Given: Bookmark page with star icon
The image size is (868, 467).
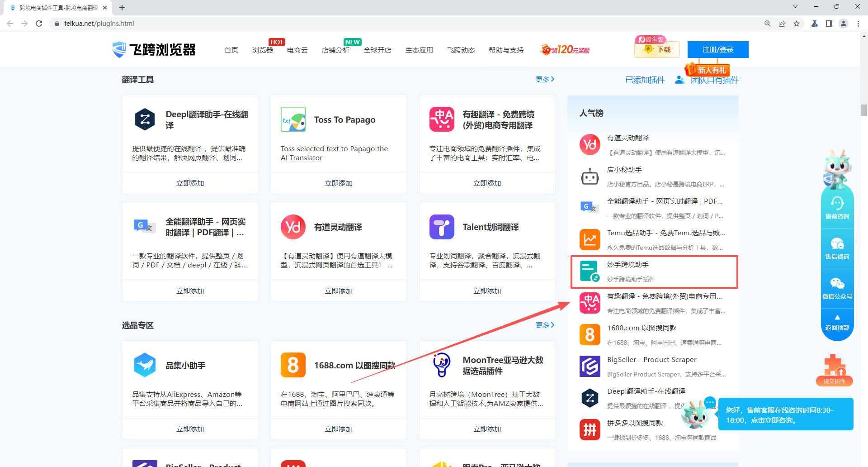Looking at the screenshot, I should pos(797,24).
